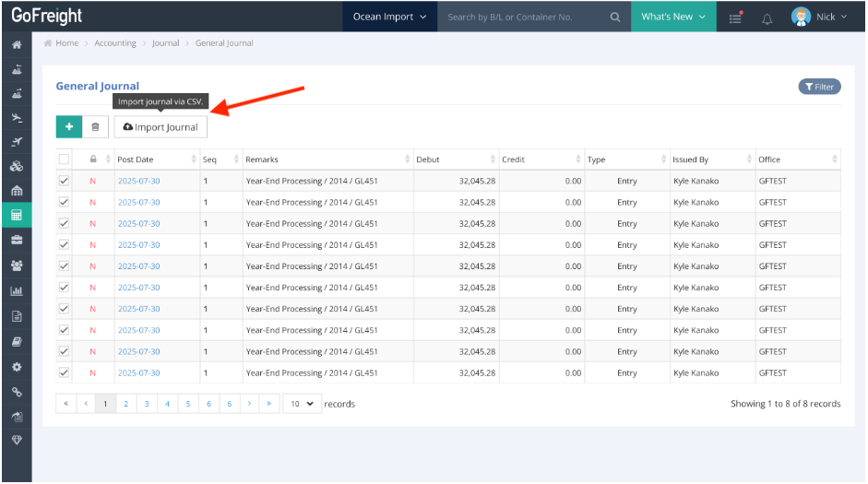Click the Import Journal button
This screenshot has height=484, width=868.
161,127
